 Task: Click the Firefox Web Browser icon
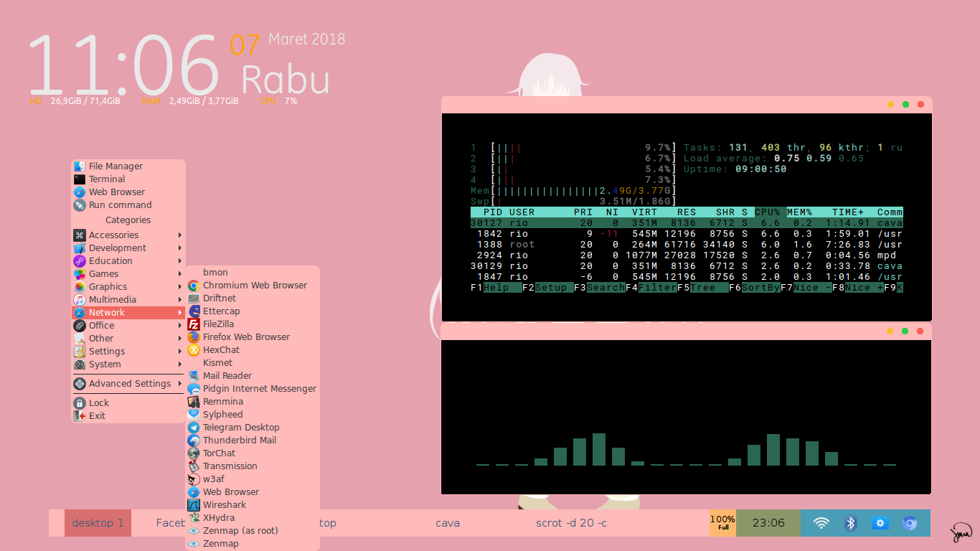click(194, 337)
